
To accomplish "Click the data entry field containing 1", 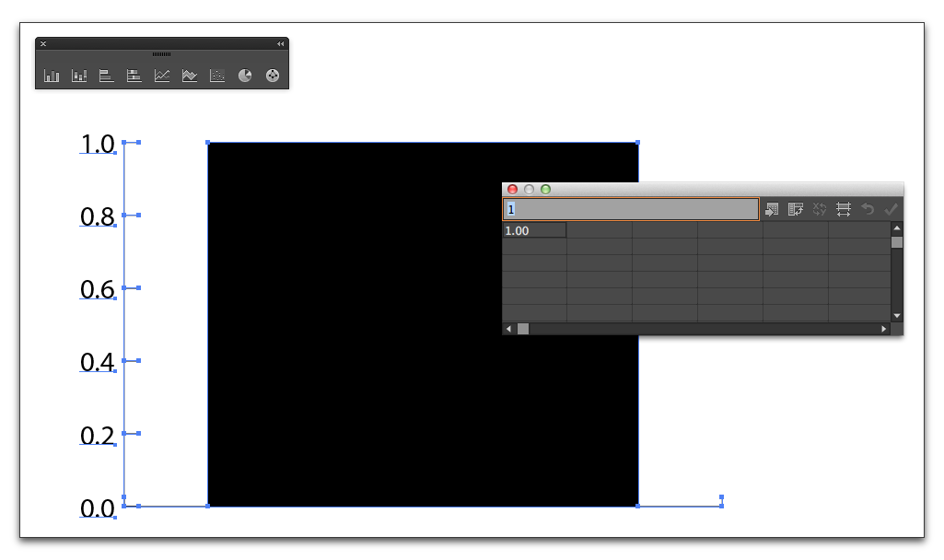I will [631, 209].
